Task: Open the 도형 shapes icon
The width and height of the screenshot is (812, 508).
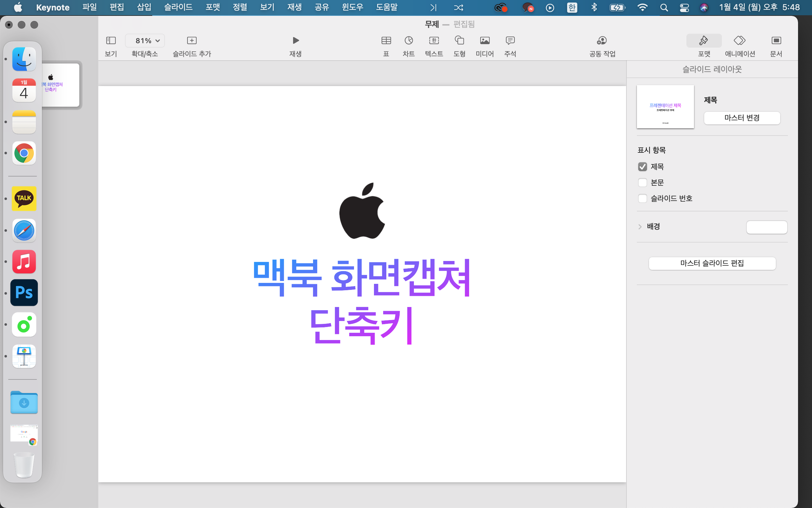Action: [459, 41]
